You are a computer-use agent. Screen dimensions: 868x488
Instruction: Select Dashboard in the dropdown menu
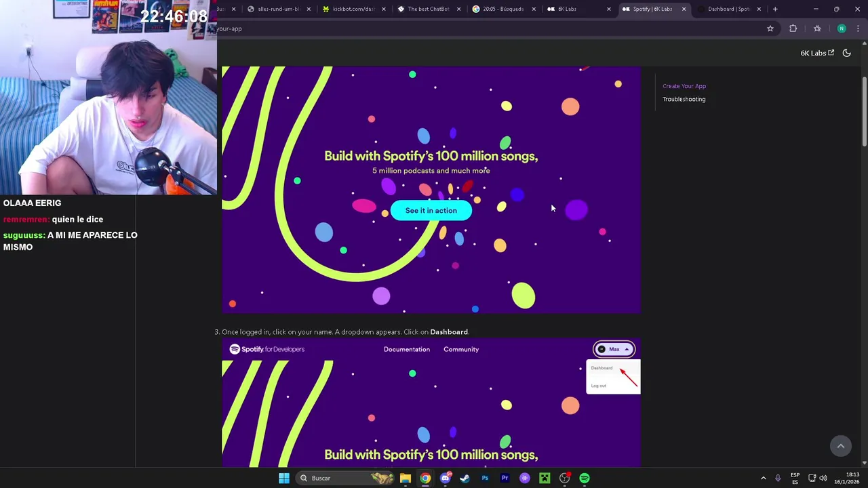click(601, 368)
